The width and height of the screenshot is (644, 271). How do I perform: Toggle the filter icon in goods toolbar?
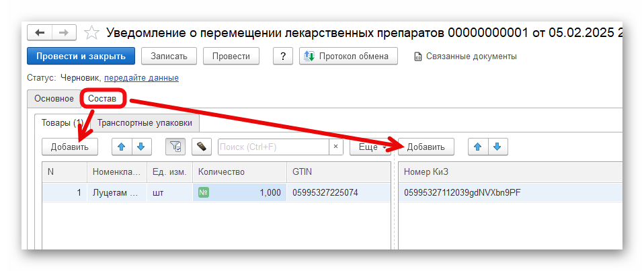click(x=175, y=147)
